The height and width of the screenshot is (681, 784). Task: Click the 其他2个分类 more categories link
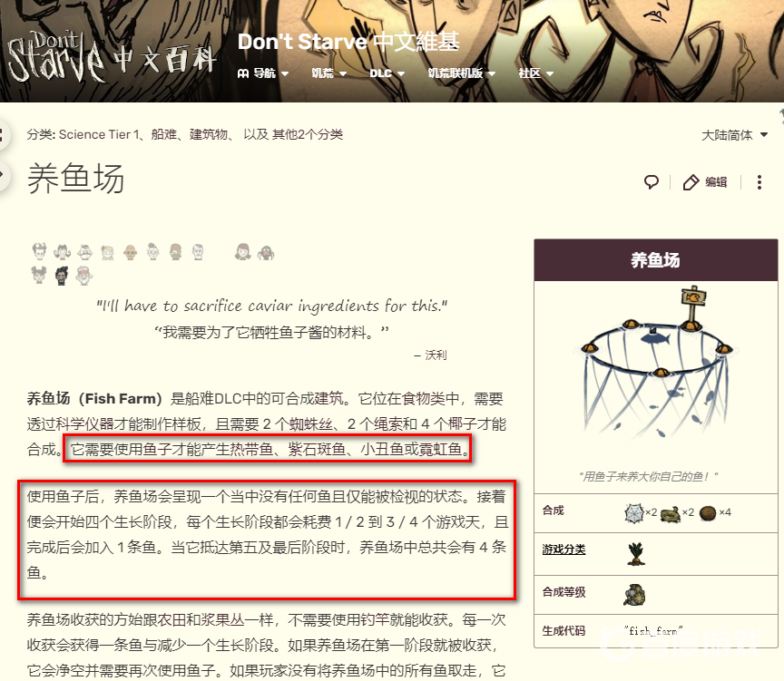coord(307,134)
